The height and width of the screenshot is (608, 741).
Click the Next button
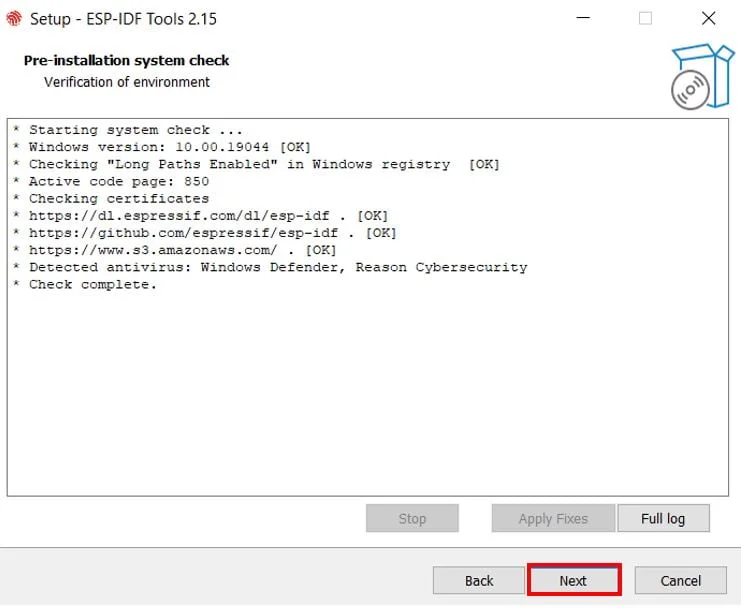(574, 580)
